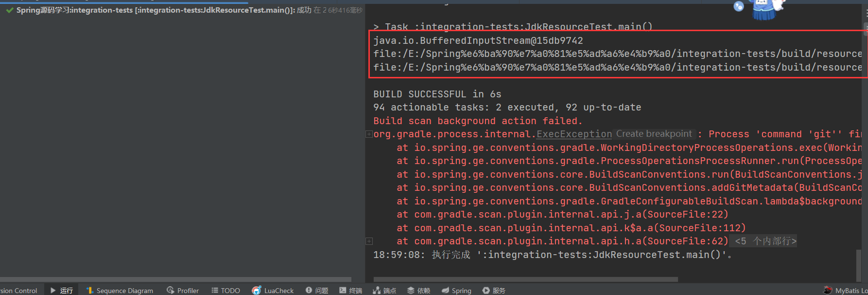Click the console vertical scrollbar thumb

[x=859, y=265]
